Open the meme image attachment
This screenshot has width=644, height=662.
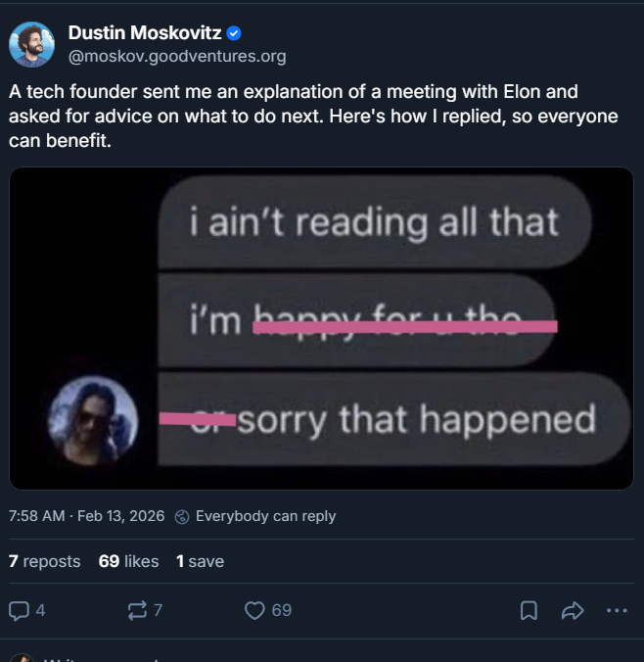321,328
